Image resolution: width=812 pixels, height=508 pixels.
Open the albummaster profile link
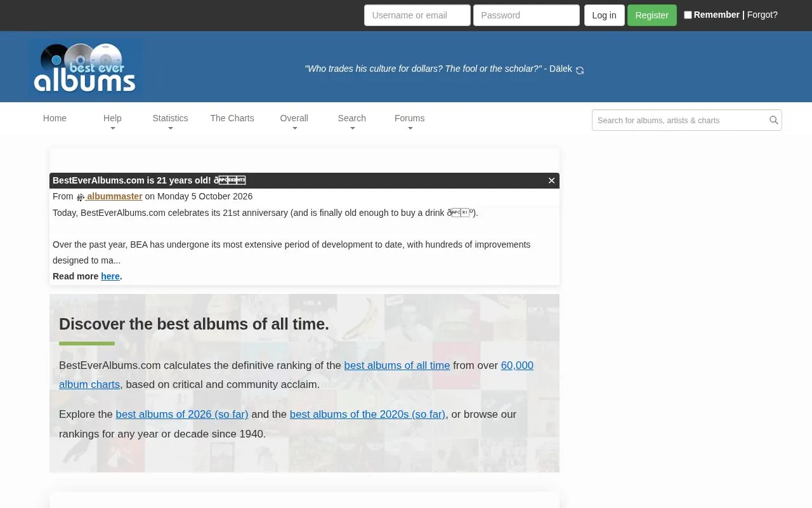114,196
